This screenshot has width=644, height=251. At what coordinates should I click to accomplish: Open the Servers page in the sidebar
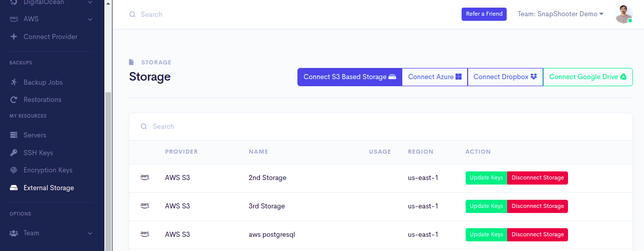(x=35, y=135)
